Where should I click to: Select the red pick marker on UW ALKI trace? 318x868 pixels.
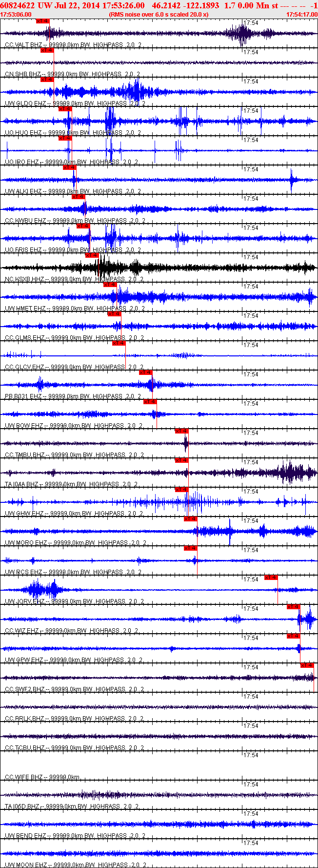70,167
